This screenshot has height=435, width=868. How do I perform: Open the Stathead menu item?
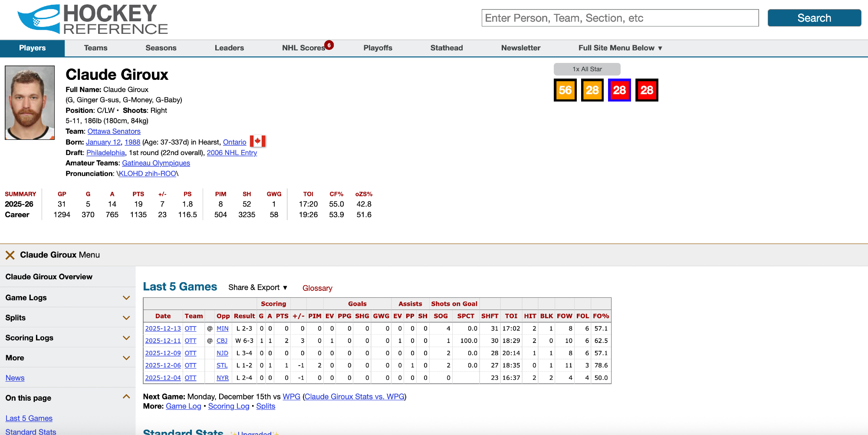(x=446, y=48)
